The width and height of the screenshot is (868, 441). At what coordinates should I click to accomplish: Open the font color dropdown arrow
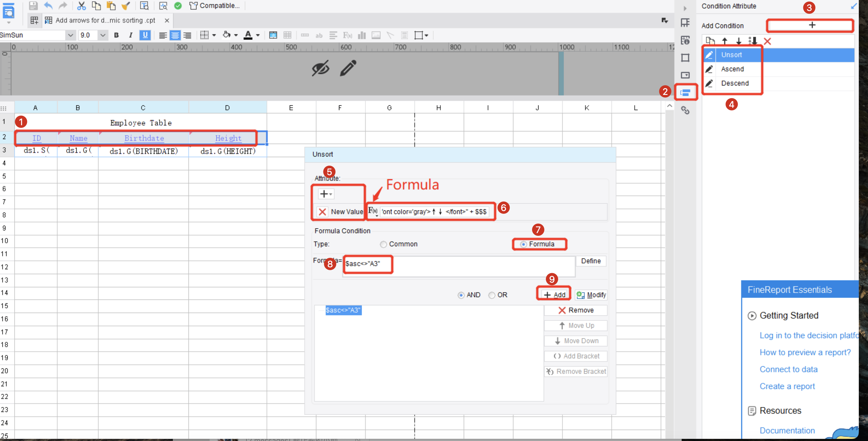point(258,35)
